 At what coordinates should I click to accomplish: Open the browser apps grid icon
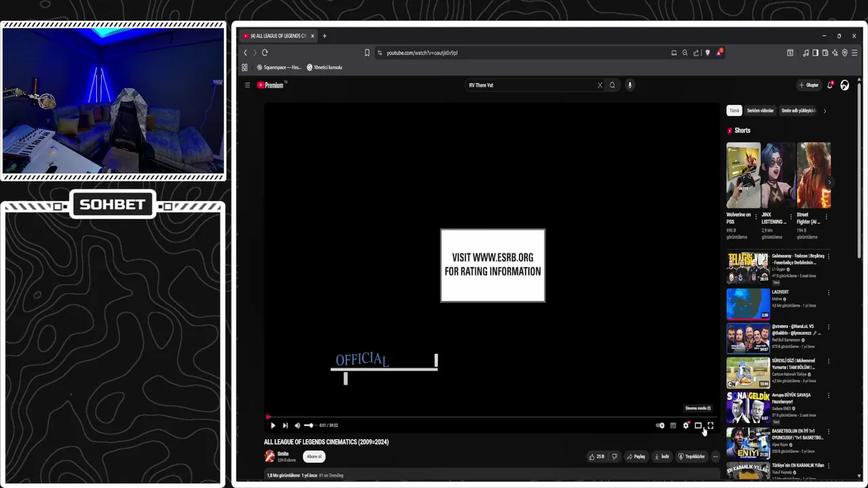click(x=245, y=68)
